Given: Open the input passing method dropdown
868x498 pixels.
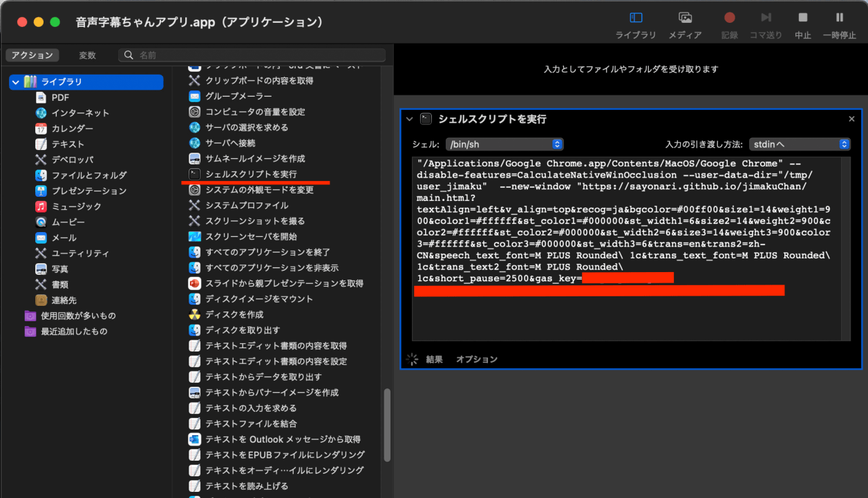Looking at the screenshot, I should pos(800,144).
